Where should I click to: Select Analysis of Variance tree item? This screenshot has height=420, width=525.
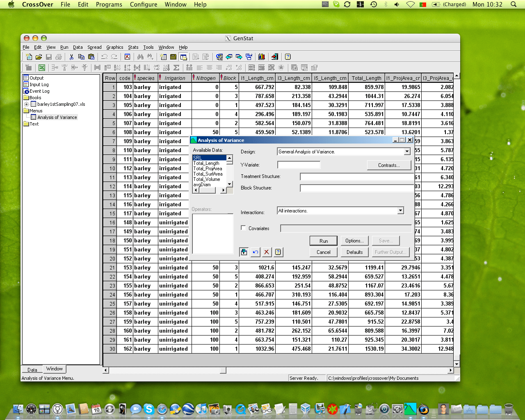(57, 117)
